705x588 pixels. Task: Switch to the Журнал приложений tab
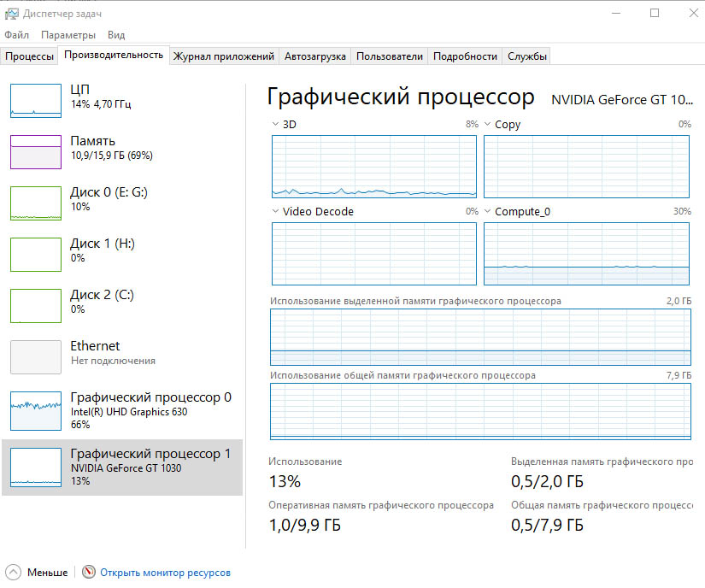pyautogui.click(x=224, y=56)
